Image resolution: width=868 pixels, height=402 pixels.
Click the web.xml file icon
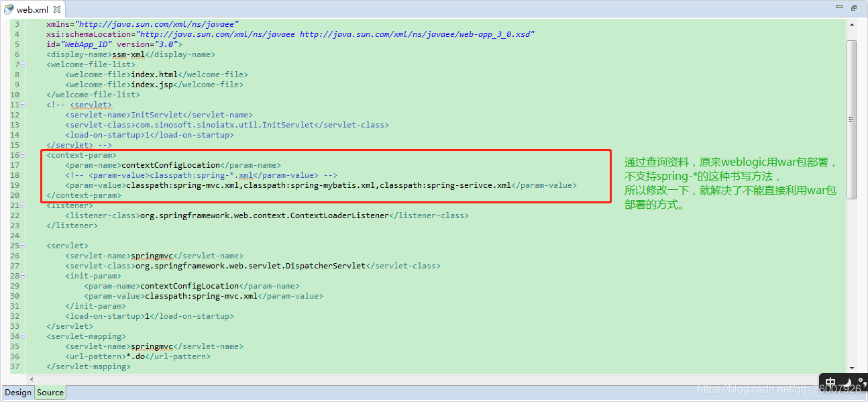coord(9,9)
